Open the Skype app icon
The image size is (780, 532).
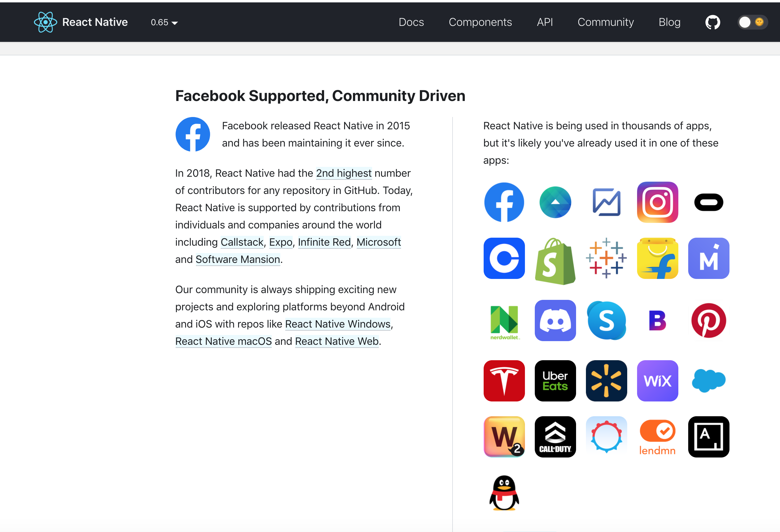tap(606, 320)
